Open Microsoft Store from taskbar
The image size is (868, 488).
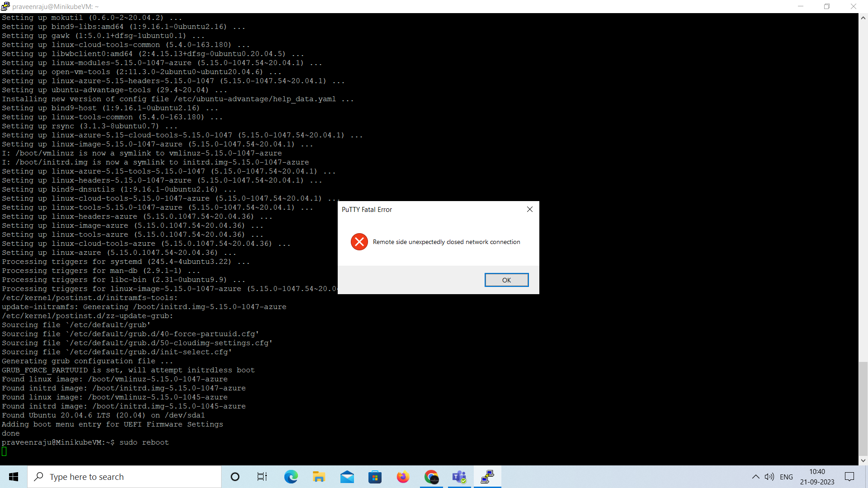(x=375, y=477)
